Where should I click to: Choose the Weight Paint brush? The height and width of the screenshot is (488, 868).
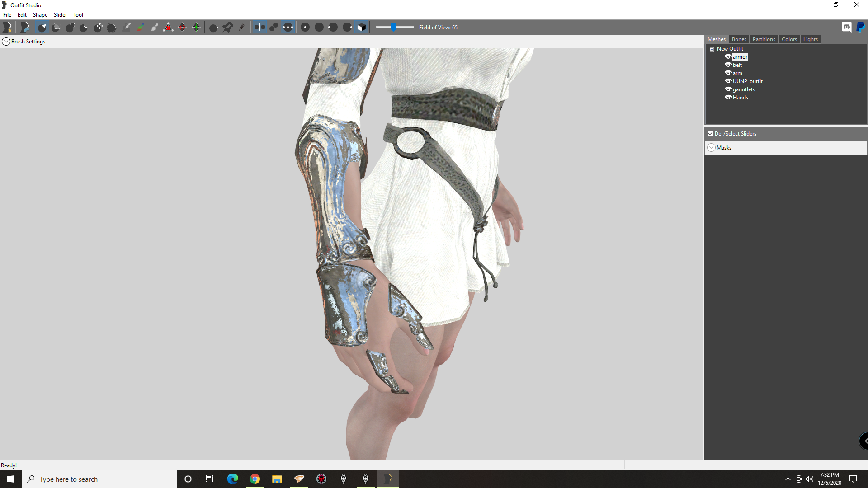pos(127,28)
